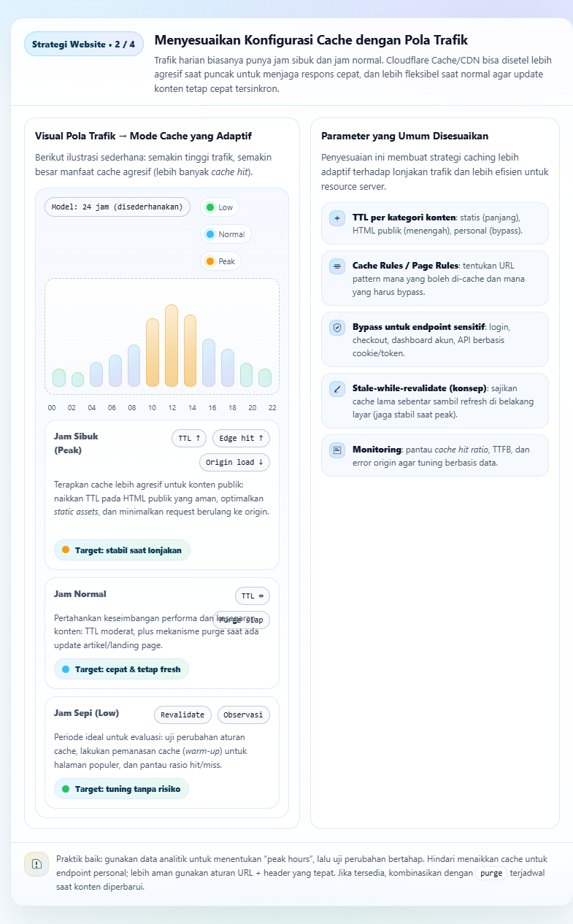Click the 'purge' code tag in the footer
The width and height of the screenshot is (573, 924).
491,874
